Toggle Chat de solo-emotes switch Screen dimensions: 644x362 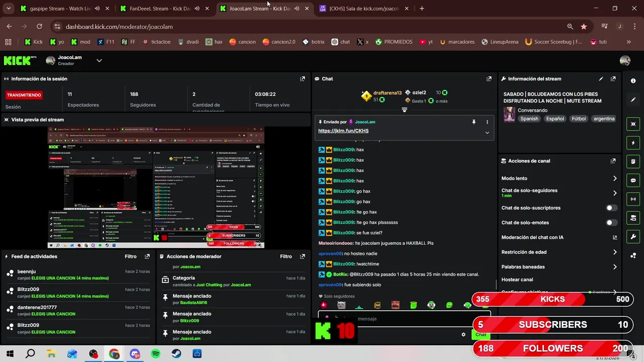(611, 223)
